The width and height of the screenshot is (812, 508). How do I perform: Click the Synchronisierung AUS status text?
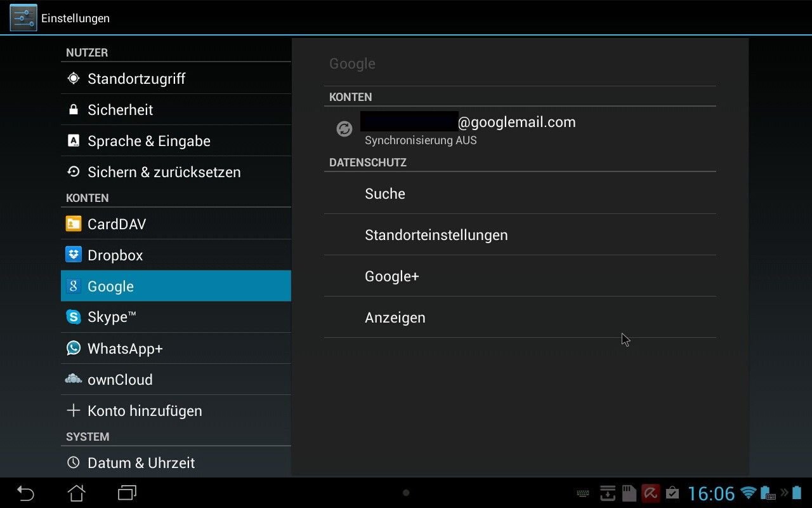pyautogui.click(x=421, y=140)
